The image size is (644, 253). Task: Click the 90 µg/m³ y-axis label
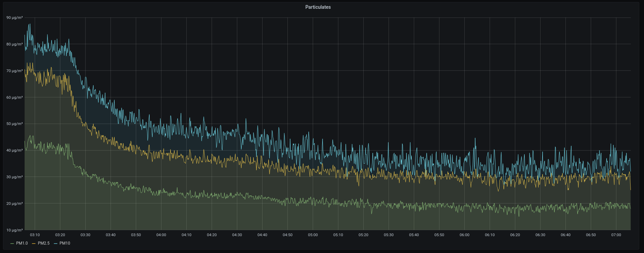[x=14, y=18]
